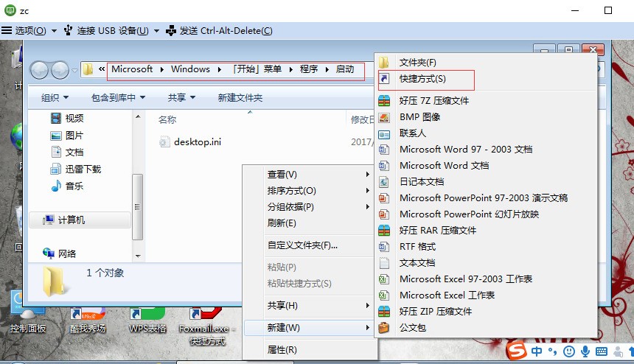This screenshot has width=634, height=364.
Task: Click the microphone icon in IME bar
Action: pyautogui.click(x=585, y=351)
